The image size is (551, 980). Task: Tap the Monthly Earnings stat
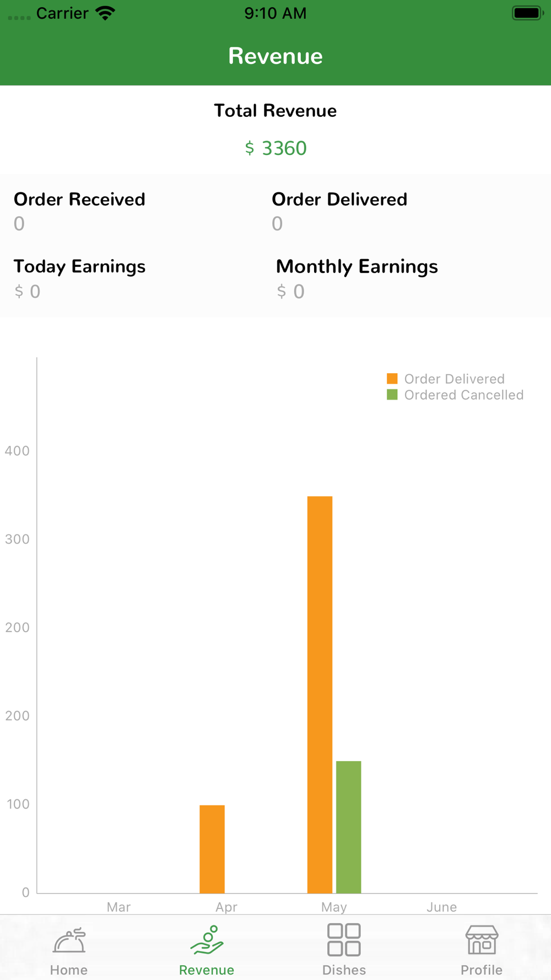click(357, 278)
